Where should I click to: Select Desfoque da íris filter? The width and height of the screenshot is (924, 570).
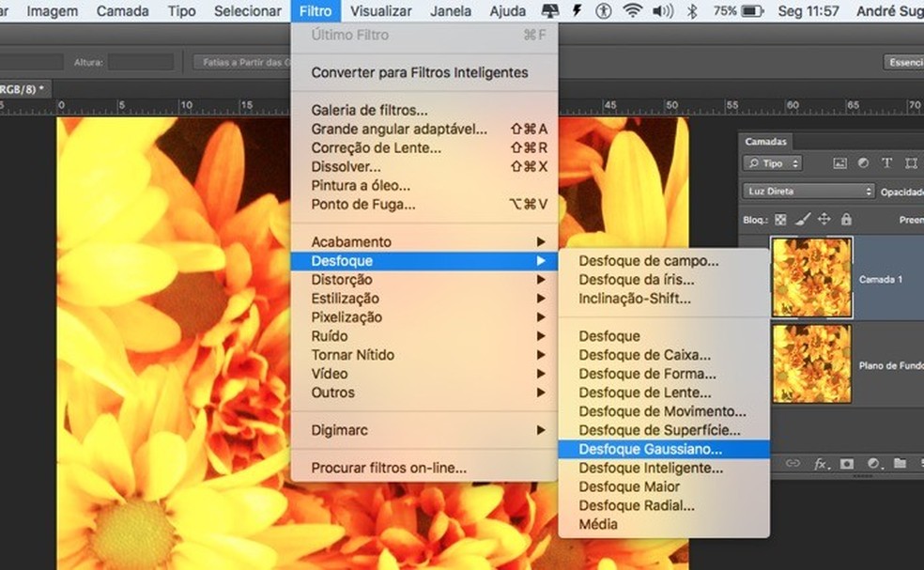click(x=664, y=280)
